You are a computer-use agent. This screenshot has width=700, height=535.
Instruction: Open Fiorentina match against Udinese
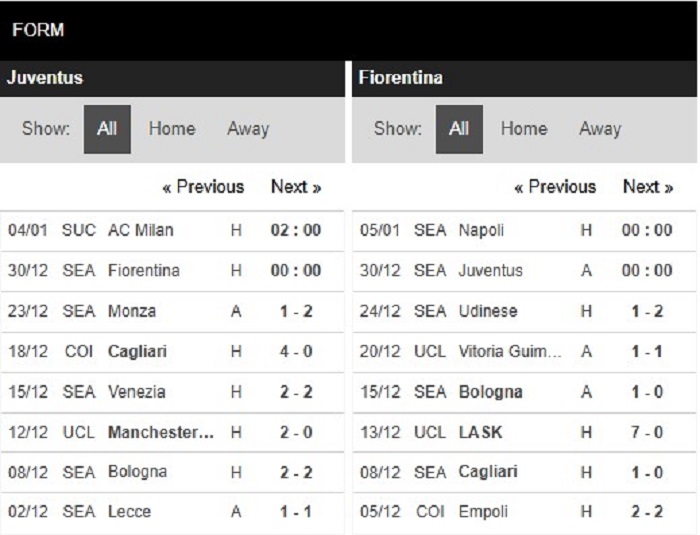[x=524, y=311]
